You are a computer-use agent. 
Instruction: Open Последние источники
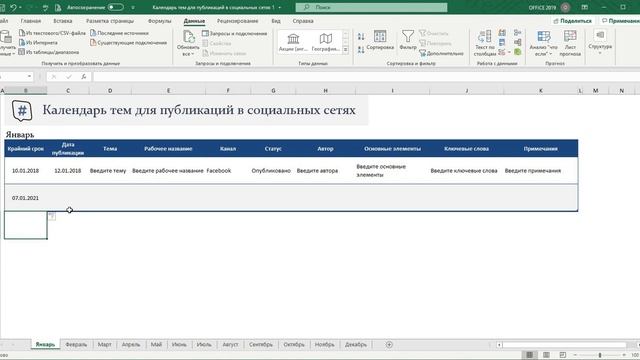click(x=119, y=33)
